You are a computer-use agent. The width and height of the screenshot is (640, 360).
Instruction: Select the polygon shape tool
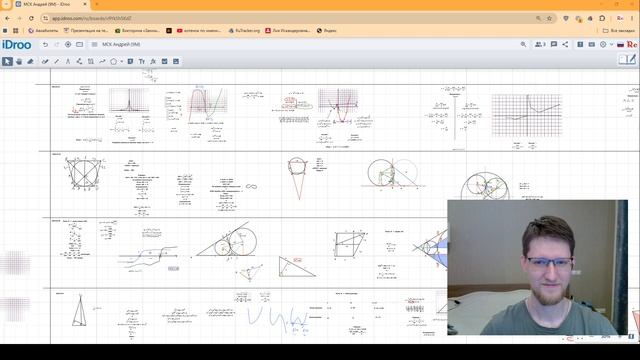click(x=113, y=61)
